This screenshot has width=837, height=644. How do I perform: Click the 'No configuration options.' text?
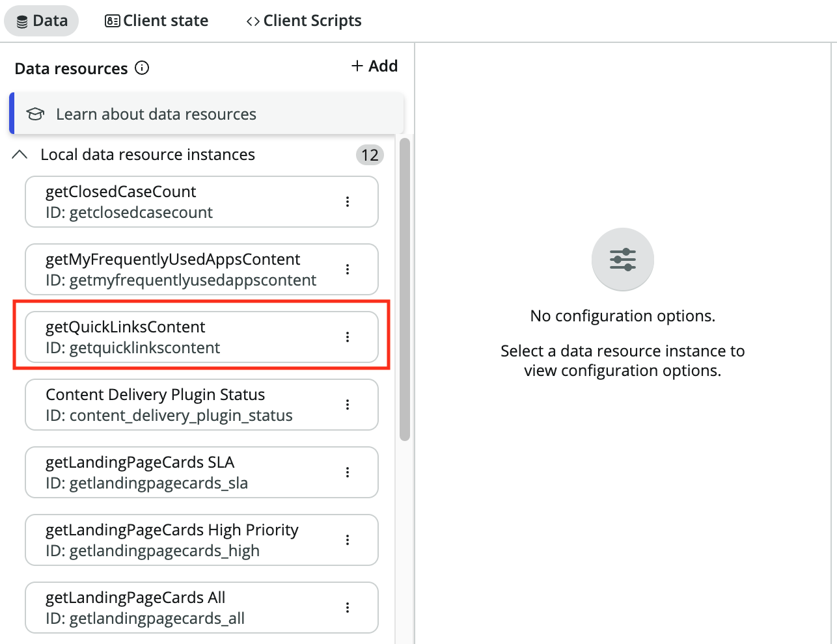[x=623, y=316]
